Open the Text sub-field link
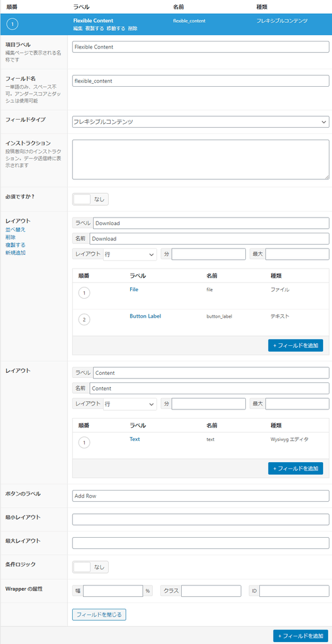The height and width of the screenshot is (644, 332). 135,439
